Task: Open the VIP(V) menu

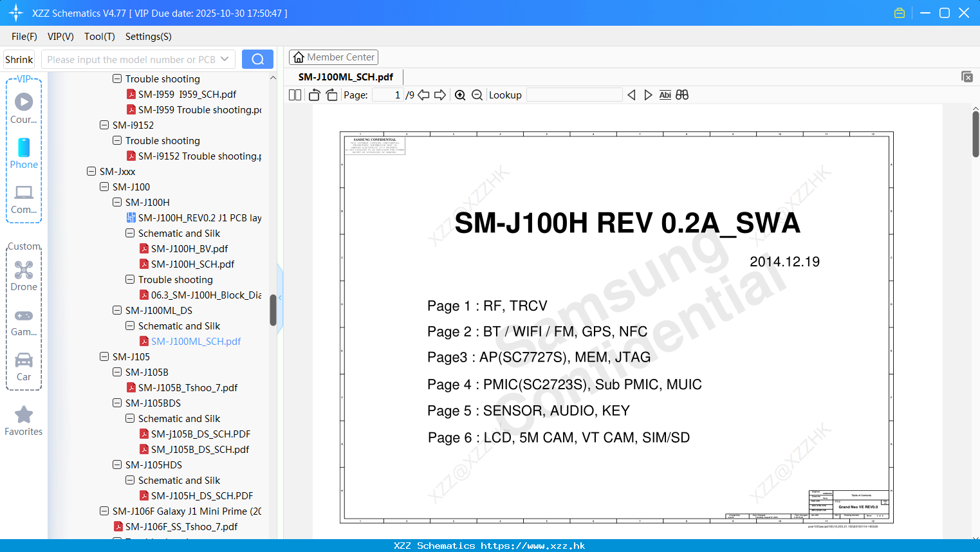Action: (60, 36)
